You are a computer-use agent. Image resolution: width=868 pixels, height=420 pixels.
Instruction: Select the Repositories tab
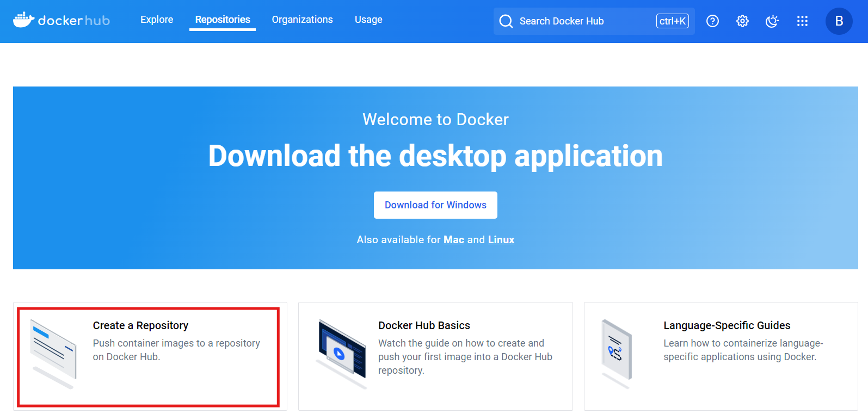(223, 20)
